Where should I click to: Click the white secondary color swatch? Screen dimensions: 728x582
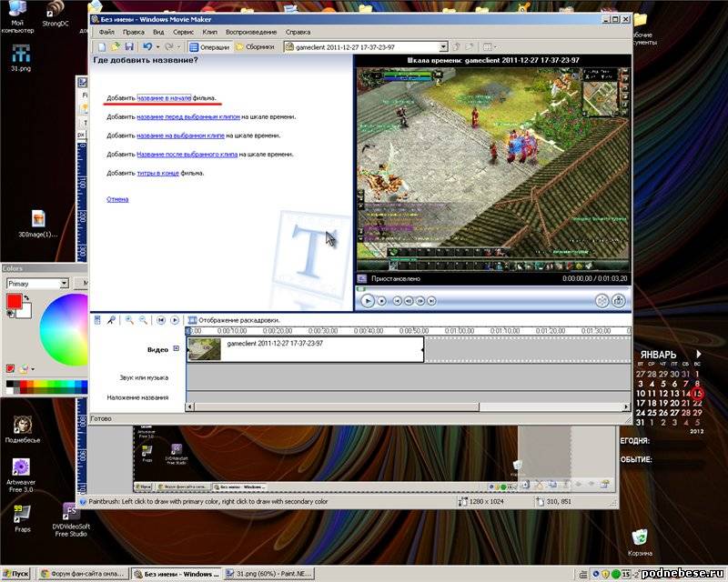pyautogui.click(x=25, y=312)
